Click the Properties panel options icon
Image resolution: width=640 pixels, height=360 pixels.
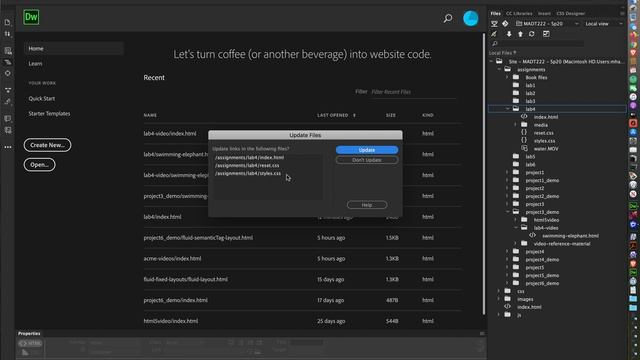click(x=482, y=333)
